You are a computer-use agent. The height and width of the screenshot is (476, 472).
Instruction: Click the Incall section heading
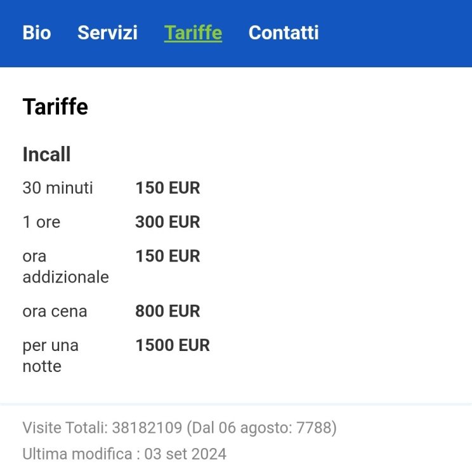[46, 154]
